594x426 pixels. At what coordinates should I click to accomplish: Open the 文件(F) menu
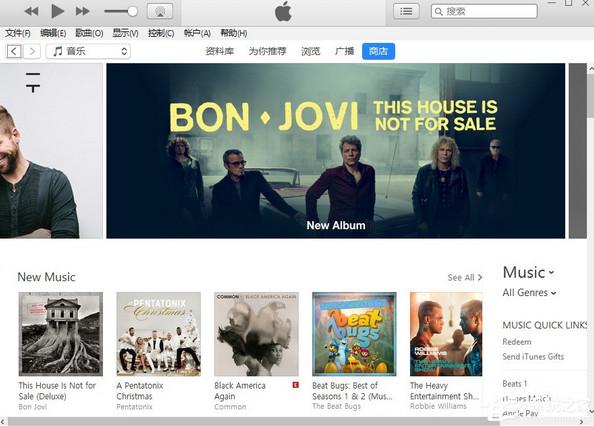[18, 33]
